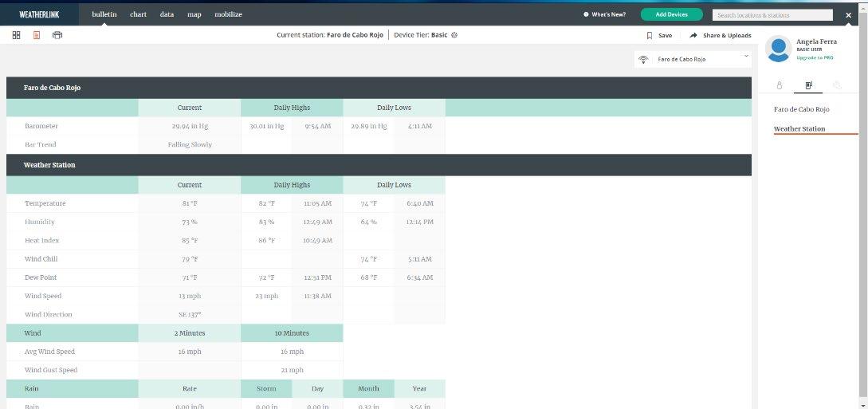This screenshot has width=868, height=409.
Task: Open the bulletin tab
Action: point(104,14)
